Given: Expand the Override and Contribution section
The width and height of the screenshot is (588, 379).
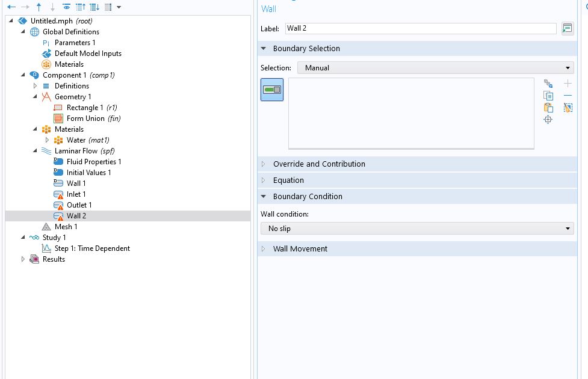Looking at the screenshot, I should [319, 164].
